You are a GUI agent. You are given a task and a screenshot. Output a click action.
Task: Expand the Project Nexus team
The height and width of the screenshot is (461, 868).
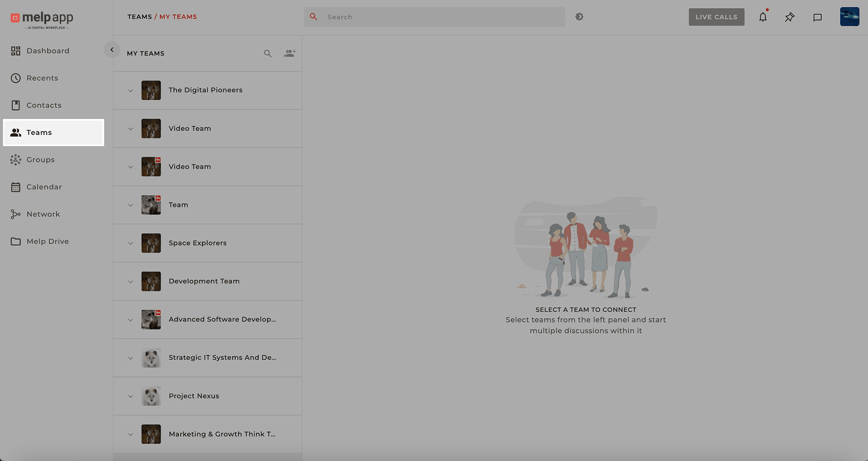pos(131,396)
